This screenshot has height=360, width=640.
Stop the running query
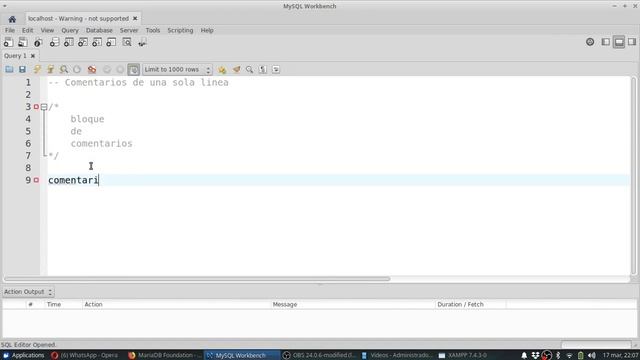pyautogui.click(x=77, y=69)
